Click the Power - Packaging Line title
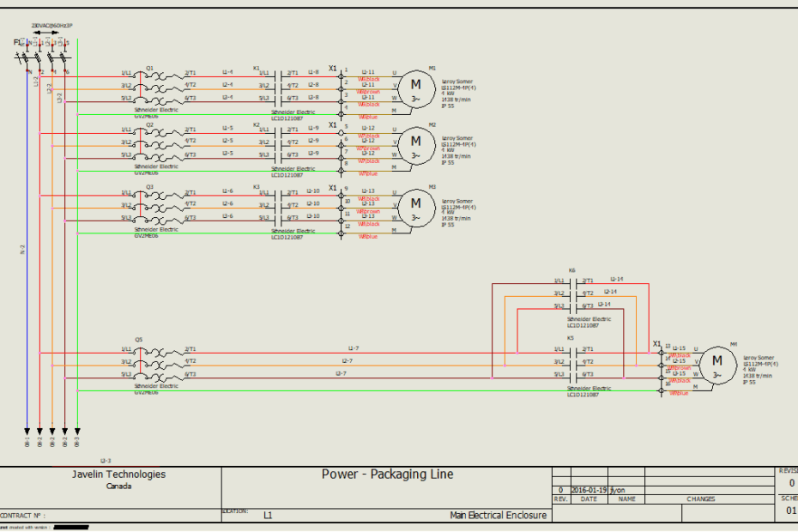This screenshot has width=798, height=532. pyautogui.click(x=383, y=474)
